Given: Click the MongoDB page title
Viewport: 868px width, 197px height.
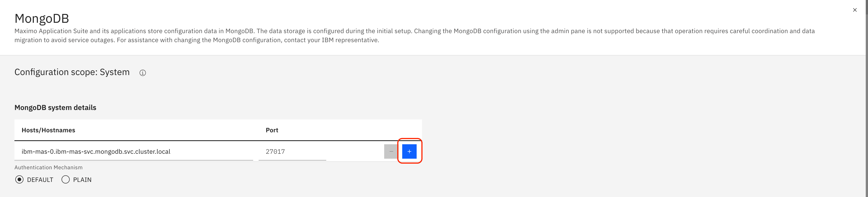Looking at the screenshot, I should (x=42, y=18).
